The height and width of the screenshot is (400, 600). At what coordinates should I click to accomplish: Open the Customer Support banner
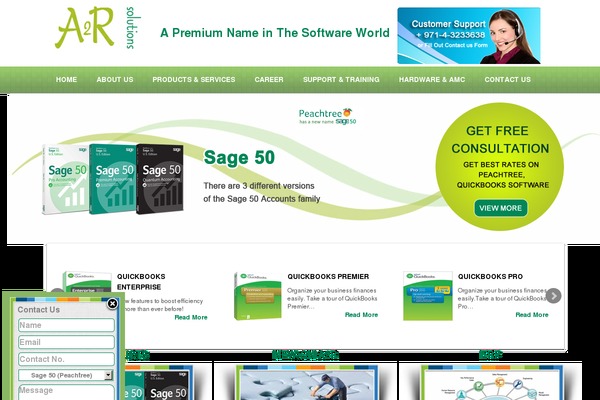pyautogui.click(x=469, y=35)
